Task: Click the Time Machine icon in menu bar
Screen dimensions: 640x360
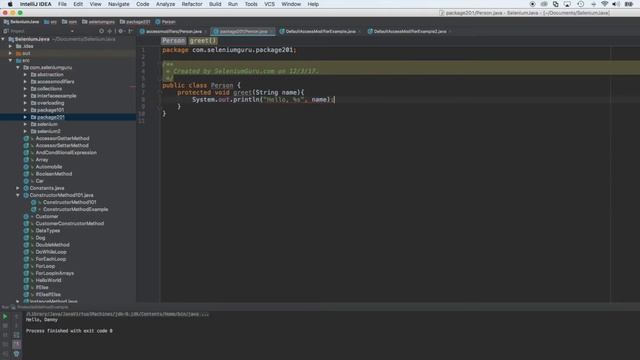Action: [580, 4]
